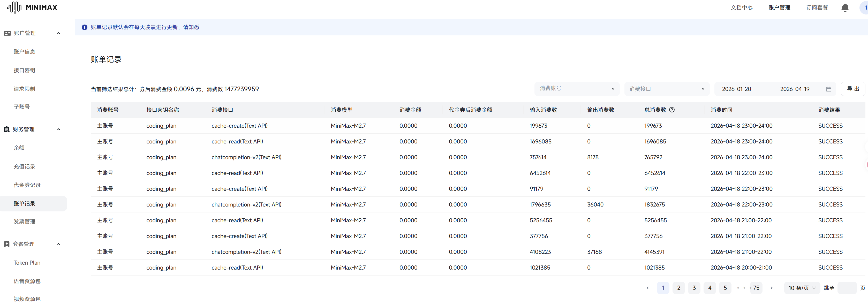This screenshot has height=306, width=868.
Task: Go to the next page arrow
Action: (x=771, y=288)
